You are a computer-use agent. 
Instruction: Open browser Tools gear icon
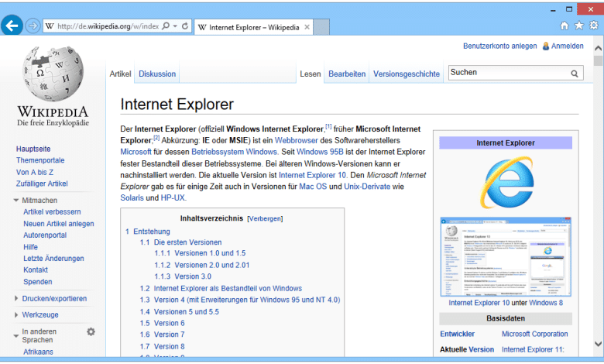tap(594, 26)
